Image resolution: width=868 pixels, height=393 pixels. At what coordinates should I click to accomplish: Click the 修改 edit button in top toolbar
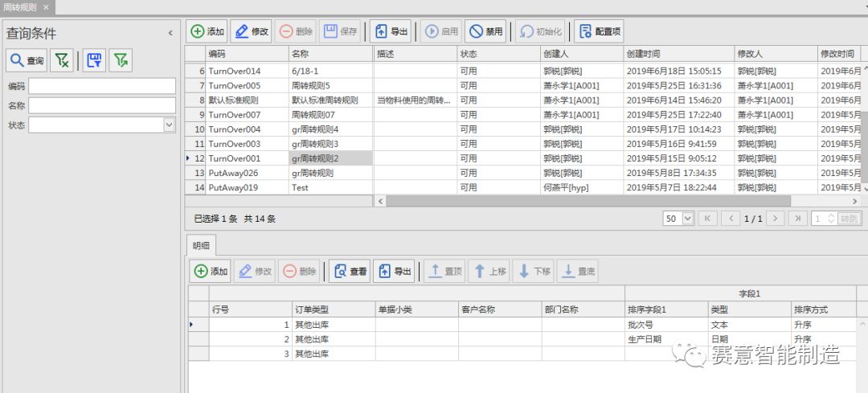point(251,32)
